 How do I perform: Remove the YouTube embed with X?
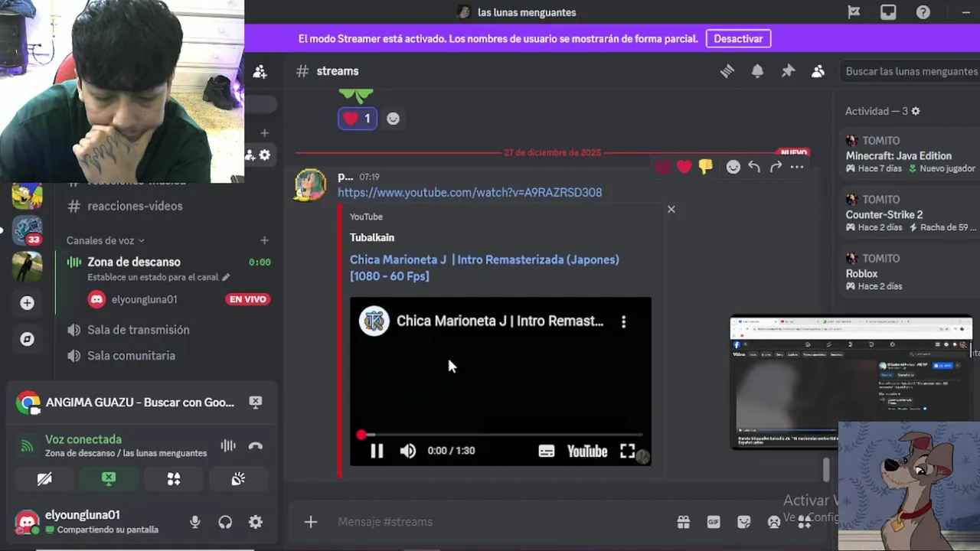coord(671,209)
